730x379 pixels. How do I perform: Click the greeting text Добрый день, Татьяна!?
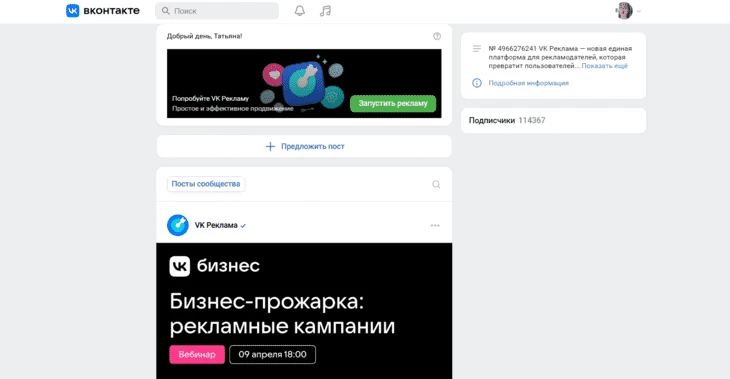[204, 36]
